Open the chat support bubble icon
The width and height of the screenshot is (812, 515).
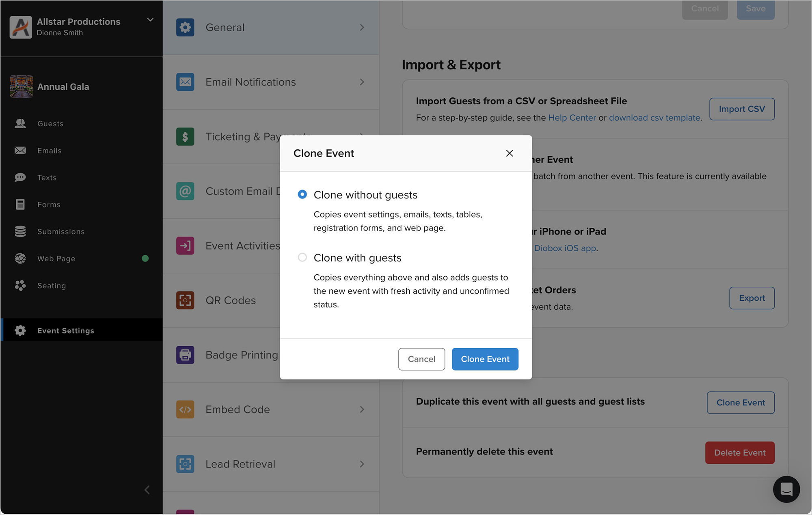pos(786,489)
